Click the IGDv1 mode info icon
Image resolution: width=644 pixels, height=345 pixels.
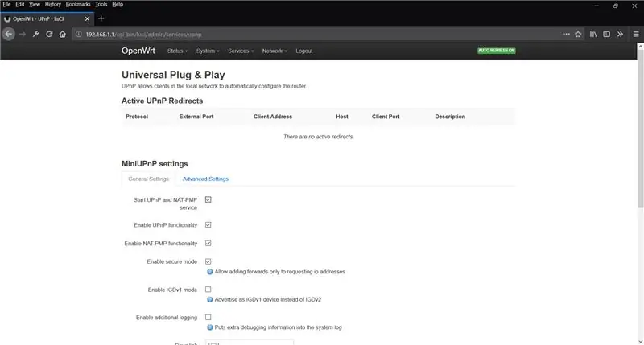pyautogui.click(x=210, y=299)
